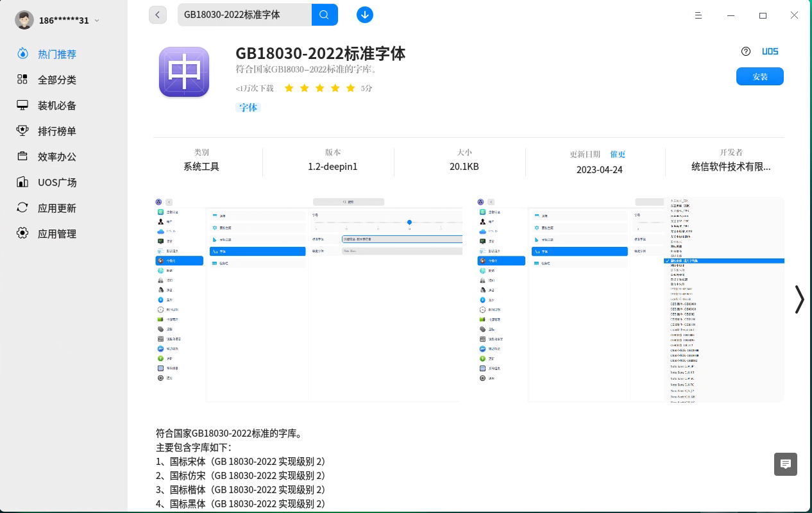Open the first app screenshot thumbnail

308,300
